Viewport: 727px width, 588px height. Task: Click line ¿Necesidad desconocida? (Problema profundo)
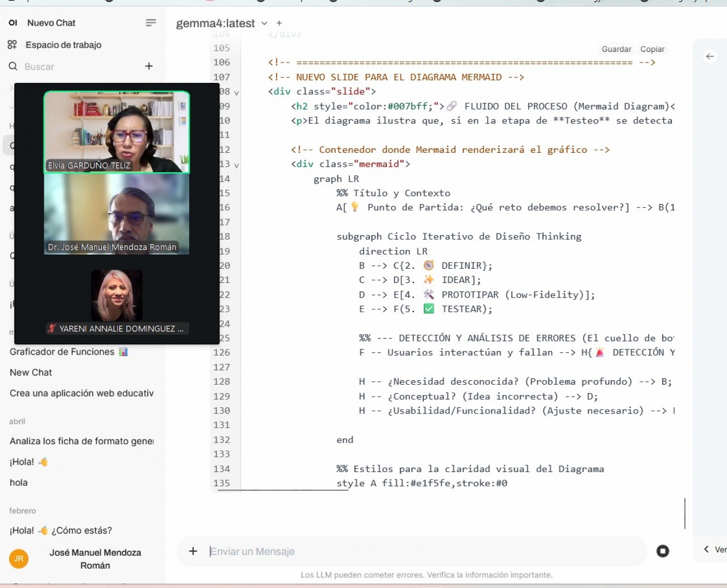(515, 382)
